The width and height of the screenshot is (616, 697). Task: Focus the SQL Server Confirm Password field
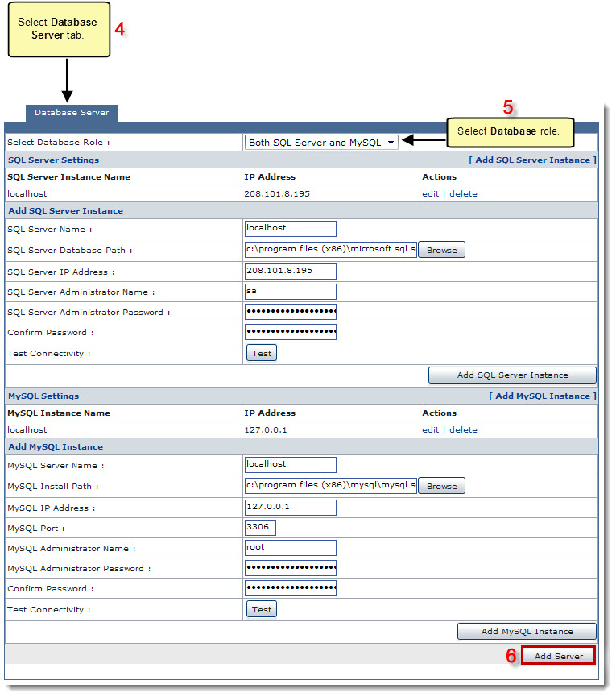tap(291, 332)
